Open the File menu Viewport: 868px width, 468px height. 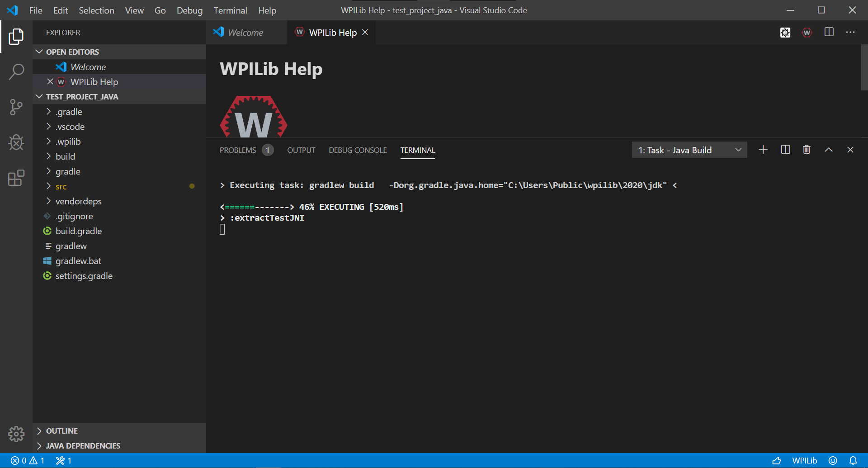pyautogui.click(x=36, y=10)
